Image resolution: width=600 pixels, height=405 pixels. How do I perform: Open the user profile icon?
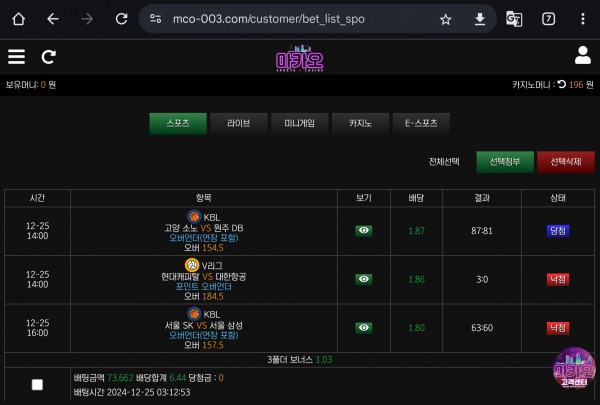click(583, 56)
